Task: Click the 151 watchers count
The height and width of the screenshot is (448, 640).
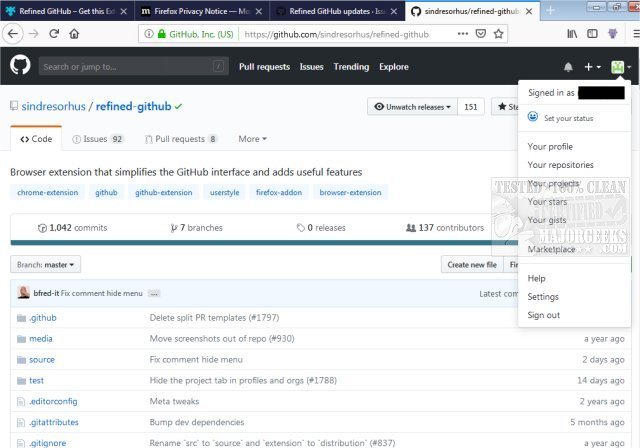Action: 471,107
